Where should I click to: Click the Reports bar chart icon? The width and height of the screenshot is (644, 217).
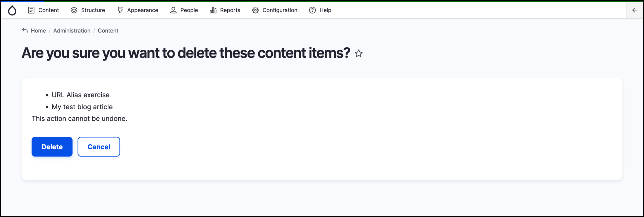point(213,10)
